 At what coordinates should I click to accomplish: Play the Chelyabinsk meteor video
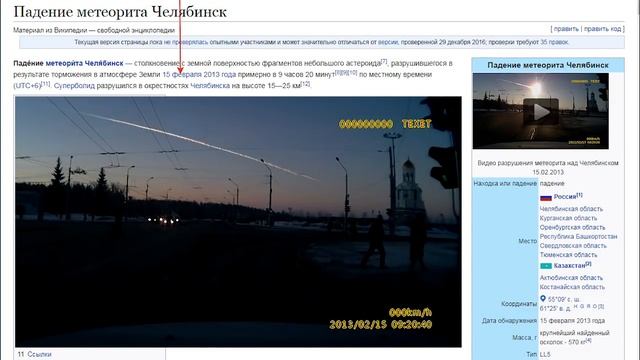(x=541, y=111)
